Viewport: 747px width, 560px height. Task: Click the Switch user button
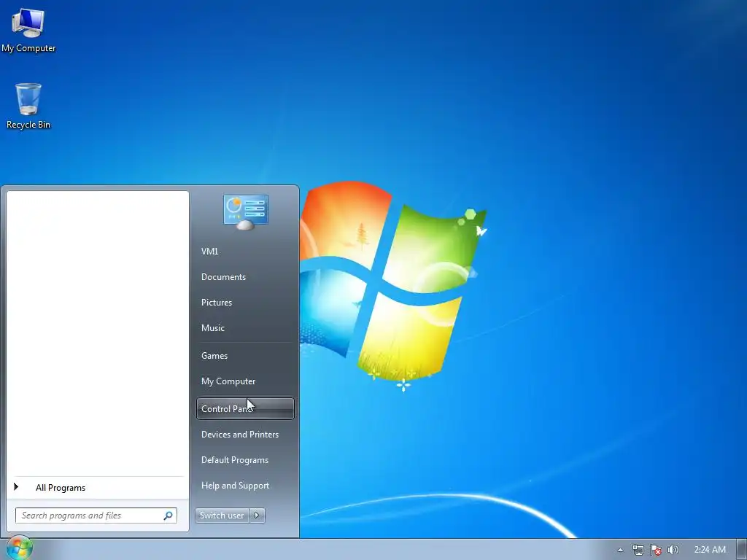click(222, 516)
